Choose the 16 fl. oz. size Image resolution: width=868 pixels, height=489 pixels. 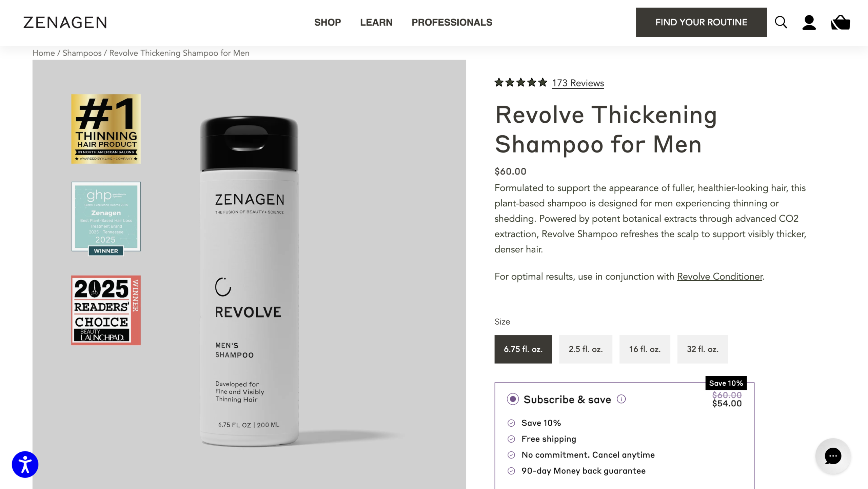tap(645, 349)
